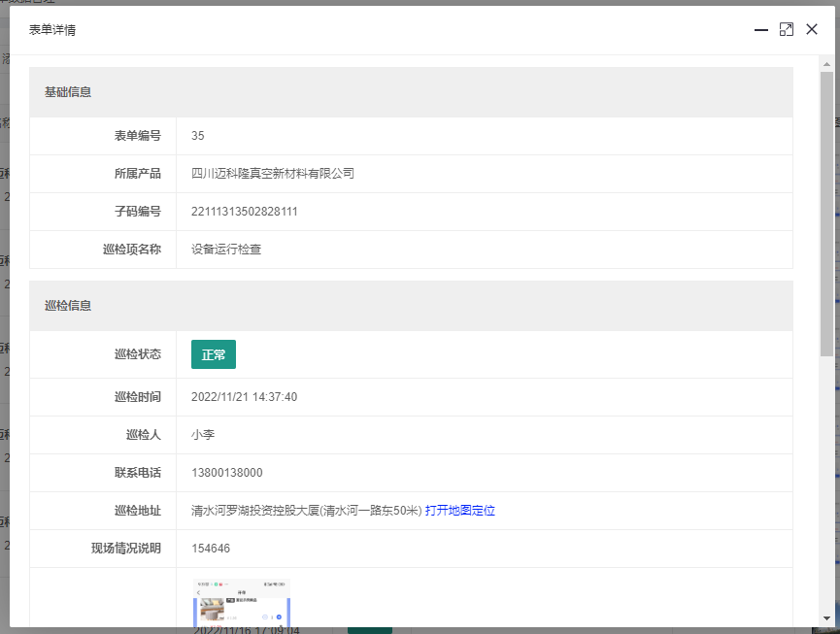840x634 pixels.
Task: Click the green 正常 status badge
Action: pyautogui.click(x=214, y=355)
